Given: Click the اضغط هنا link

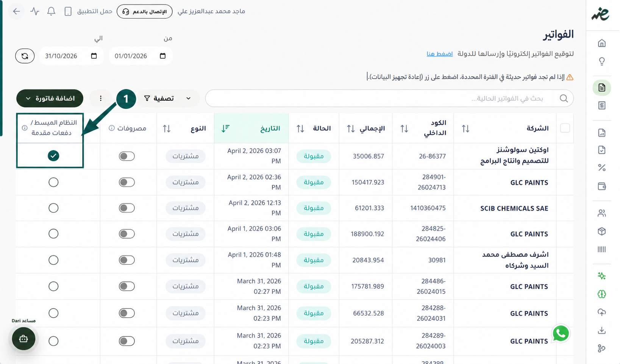Looking at the screenshot, I should coord(439,54).
